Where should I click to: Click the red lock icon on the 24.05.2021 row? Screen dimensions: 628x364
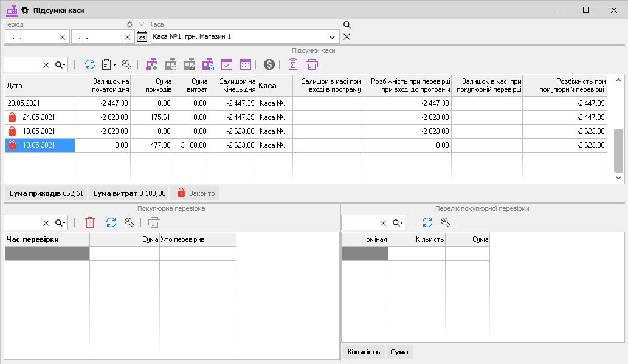pyautogui.click(x=12, y=117)
